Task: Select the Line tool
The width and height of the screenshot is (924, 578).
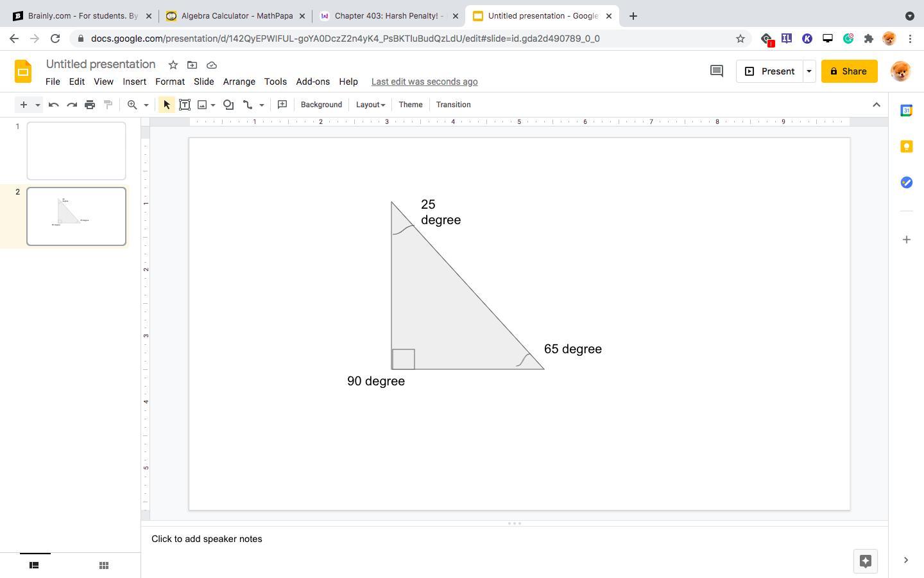Action: [248, 105]
